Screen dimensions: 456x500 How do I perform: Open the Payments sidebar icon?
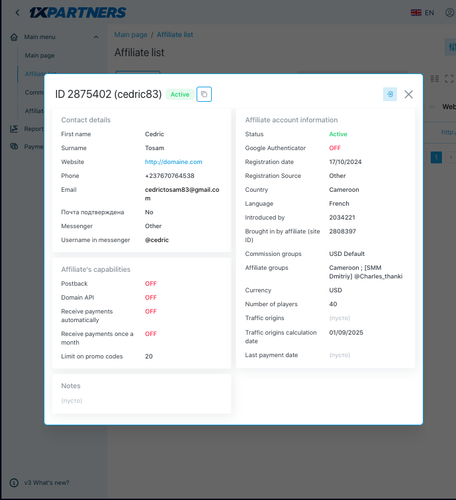(x=14, y=146)
